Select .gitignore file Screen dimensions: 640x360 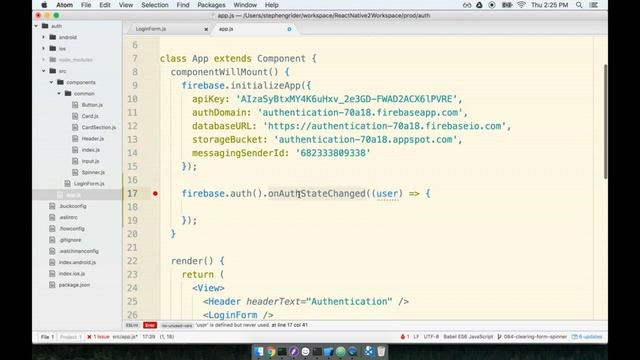pos(70,240)
